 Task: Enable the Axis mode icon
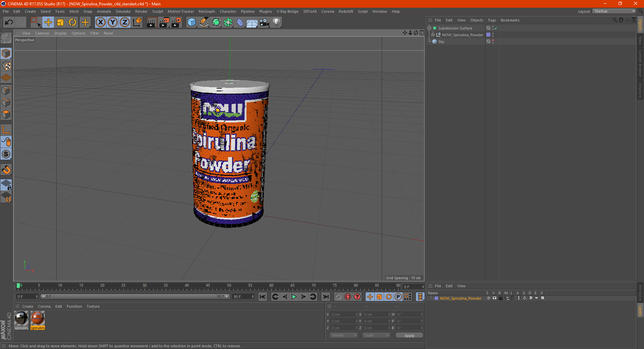pos(6,130)
